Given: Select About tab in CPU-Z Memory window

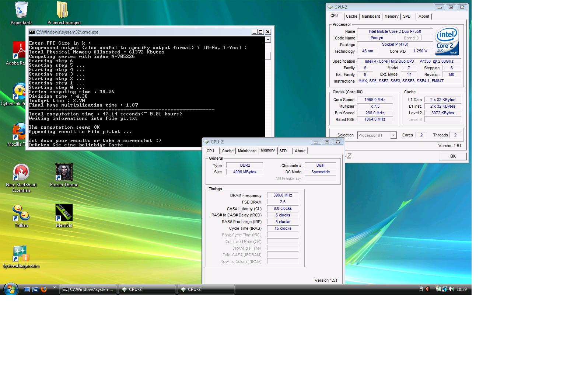Looking at the screenshot, I should pyautogui.click(x=300, y=151).
